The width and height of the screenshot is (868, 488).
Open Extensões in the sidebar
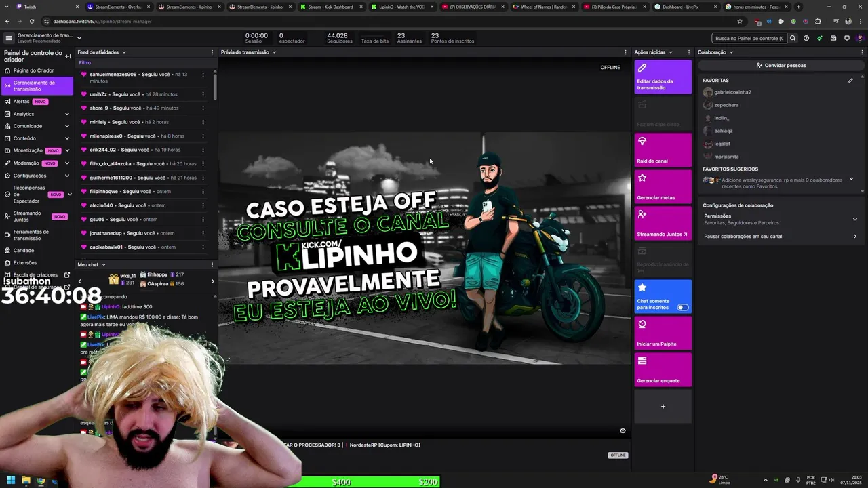[x=37, y=262]
